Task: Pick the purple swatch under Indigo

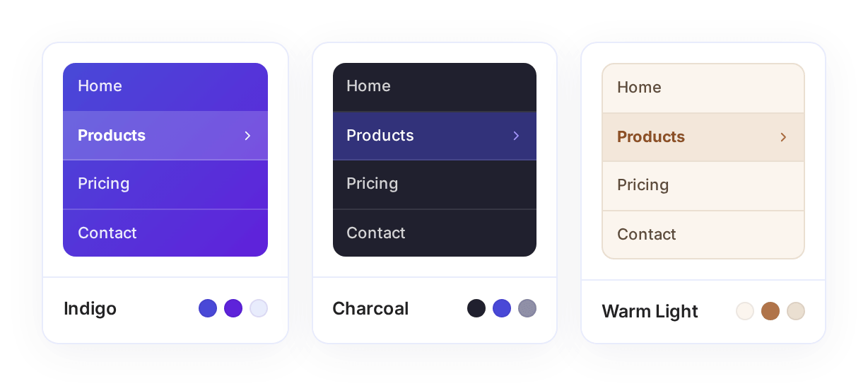Action: tap(233, 308)
